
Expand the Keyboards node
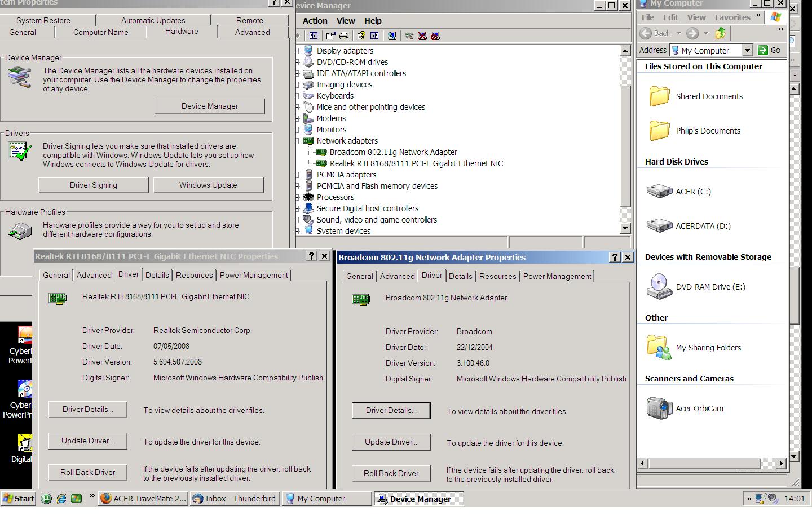pyautogui.click(x=298, y=96)
